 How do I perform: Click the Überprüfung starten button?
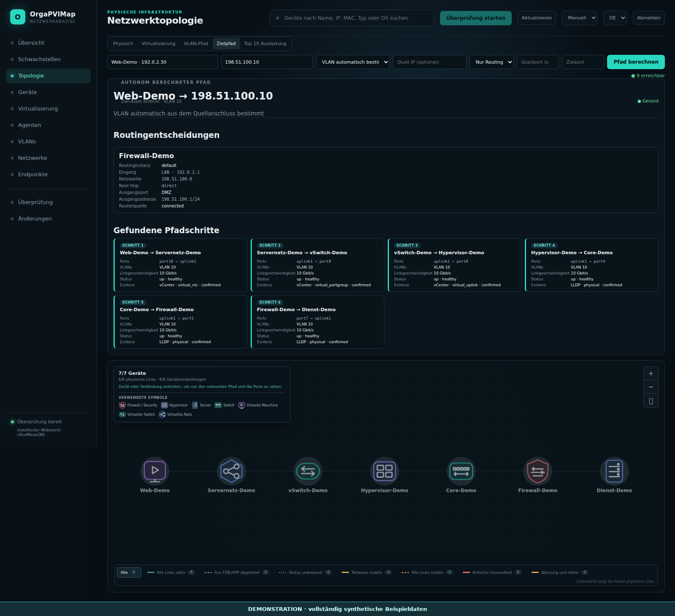(x=476, y=18)
